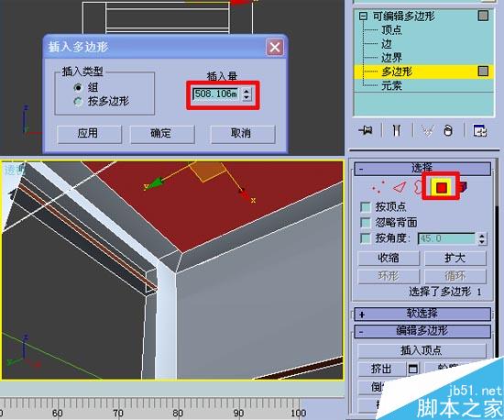Image resolution: width=504 pixels, height=420 pixels.
Task: Click frame 70 on the timeline
Action: pyautogui.click(x=117, y=413)
